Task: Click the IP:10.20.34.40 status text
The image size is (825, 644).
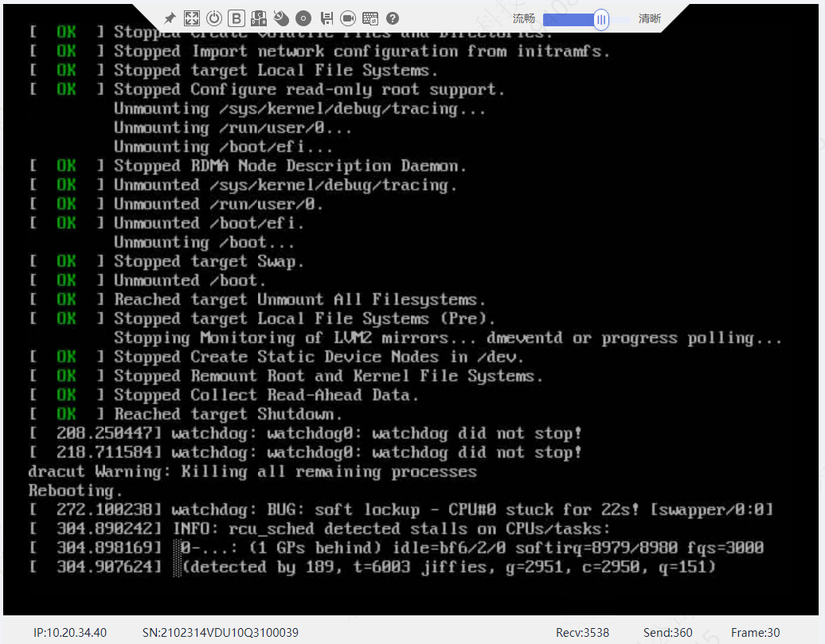Action: click(70, 632)
